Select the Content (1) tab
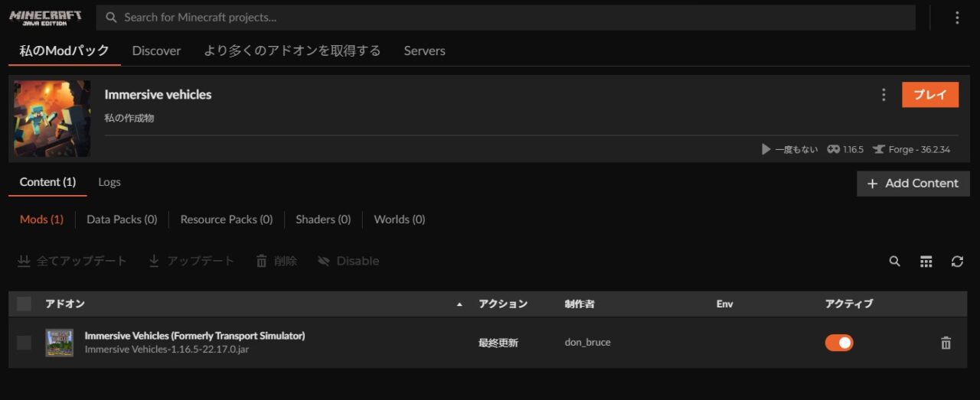Image resolution: width=980 pixels, height=400 pixels. click(47, 182)
